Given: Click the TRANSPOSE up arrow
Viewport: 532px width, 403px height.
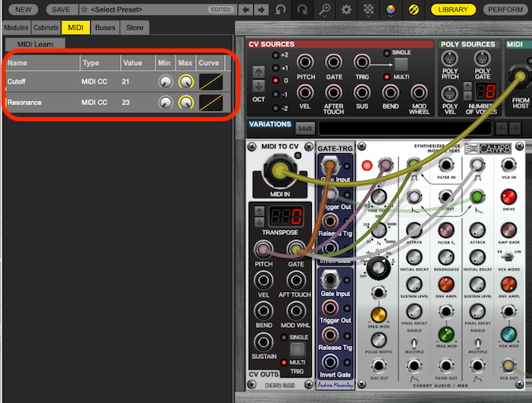Looking at the screenshot, I should pyautogui.click(x=260, y=211).
